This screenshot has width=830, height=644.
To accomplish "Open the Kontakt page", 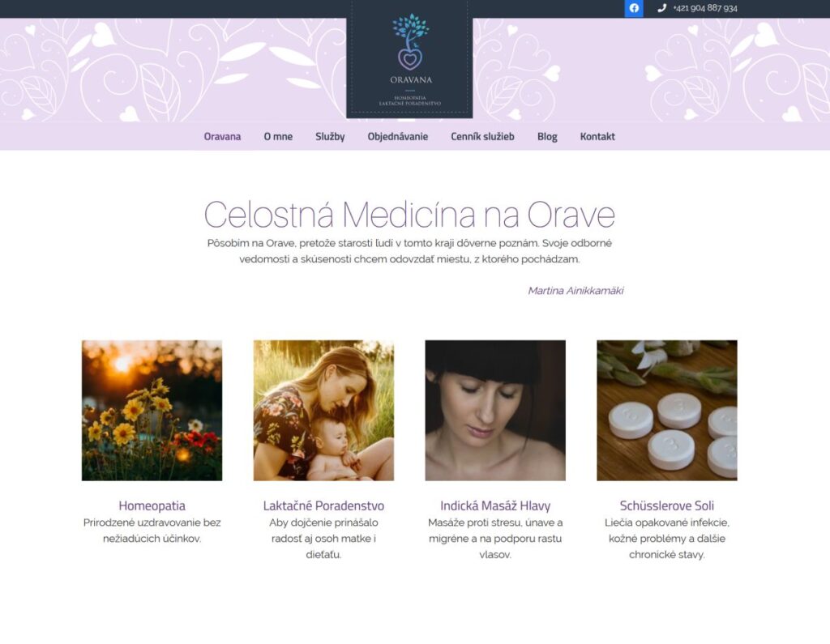I will coord(597,137).
